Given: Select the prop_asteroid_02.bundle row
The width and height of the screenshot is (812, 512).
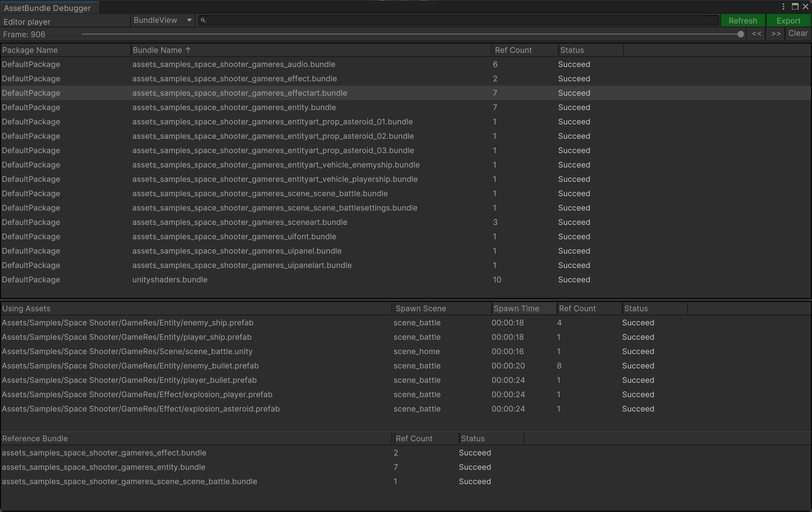Looking at the screenshot, I should point(406,136).
